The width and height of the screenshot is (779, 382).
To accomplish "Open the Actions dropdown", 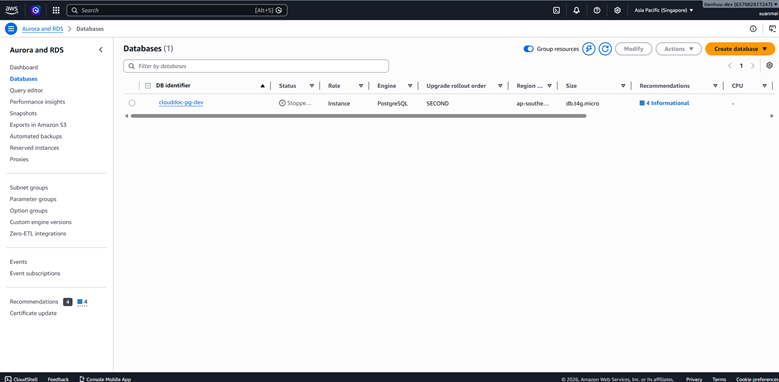I will point(679,49).
